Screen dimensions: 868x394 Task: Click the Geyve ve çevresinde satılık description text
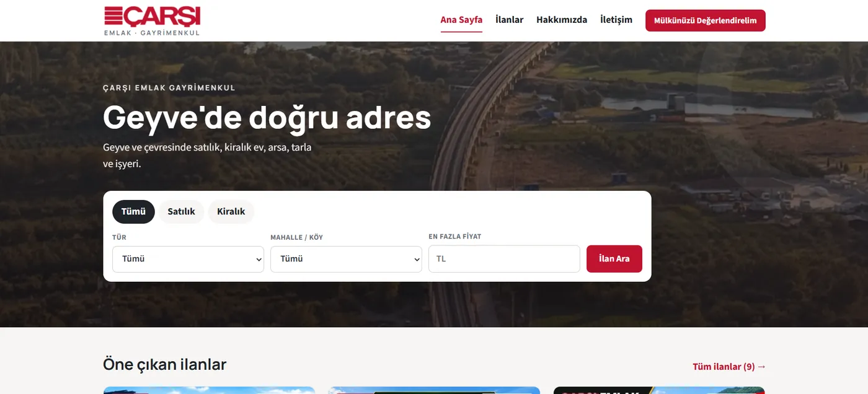coord(207,156)
